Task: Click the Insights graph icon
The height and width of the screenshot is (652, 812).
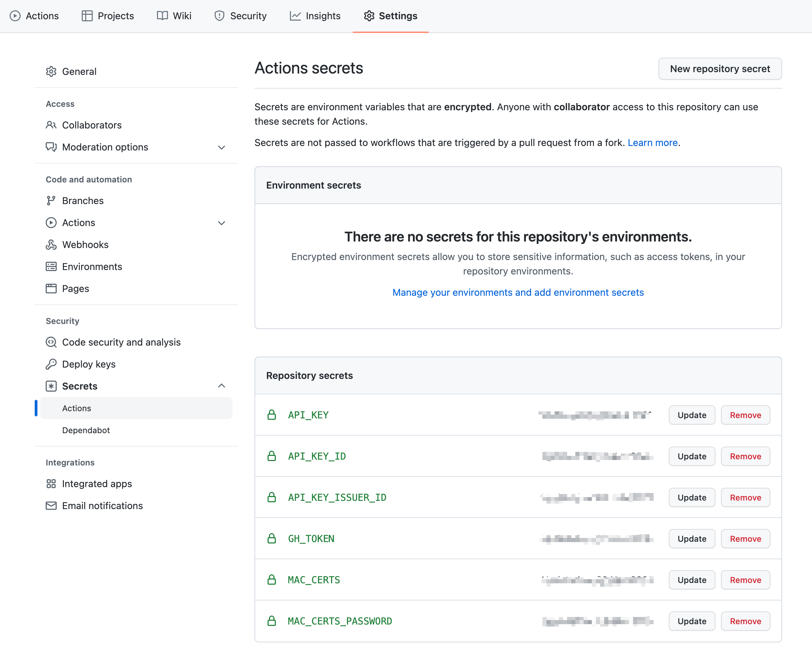Action: pos(295,16)
